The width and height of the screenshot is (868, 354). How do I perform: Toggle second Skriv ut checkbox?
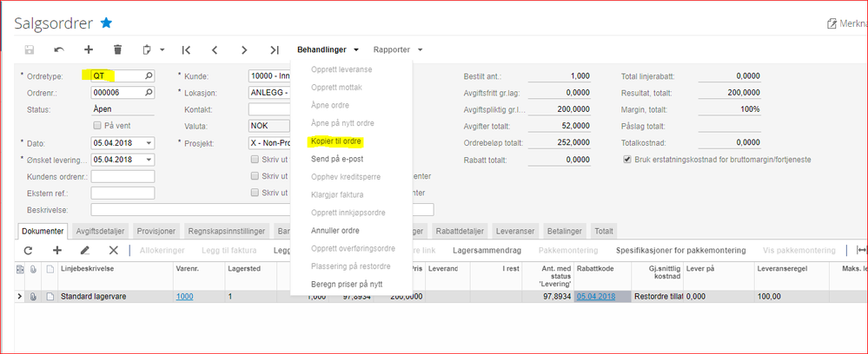click(255, 176)
